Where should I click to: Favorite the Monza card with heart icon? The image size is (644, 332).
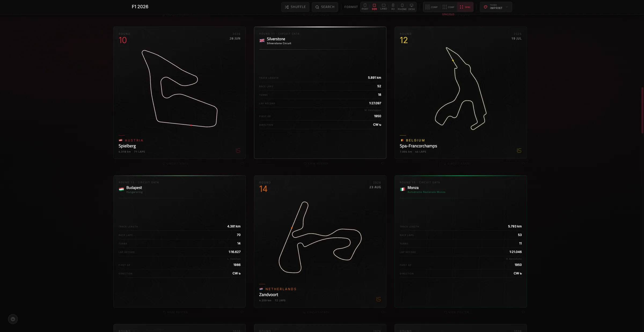click(523, 312)
